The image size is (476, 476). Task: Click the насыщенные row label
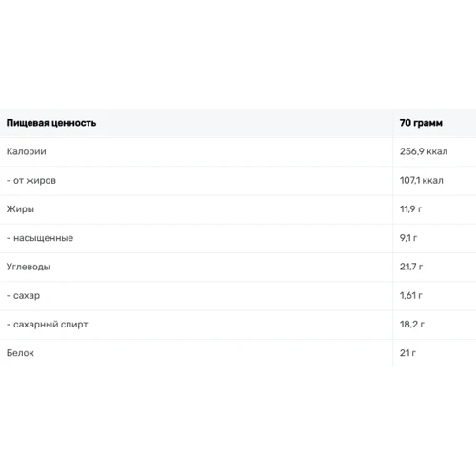(40, 238)
